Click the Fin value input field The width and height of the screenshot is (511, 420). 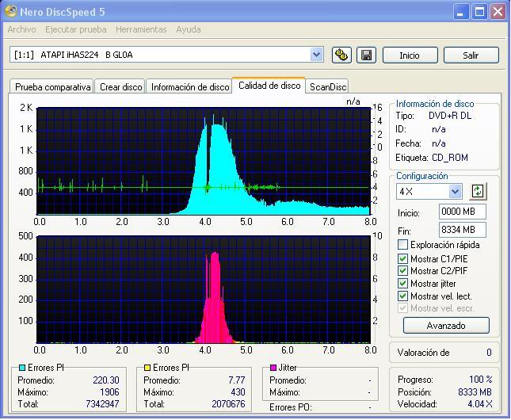[462, 230]
